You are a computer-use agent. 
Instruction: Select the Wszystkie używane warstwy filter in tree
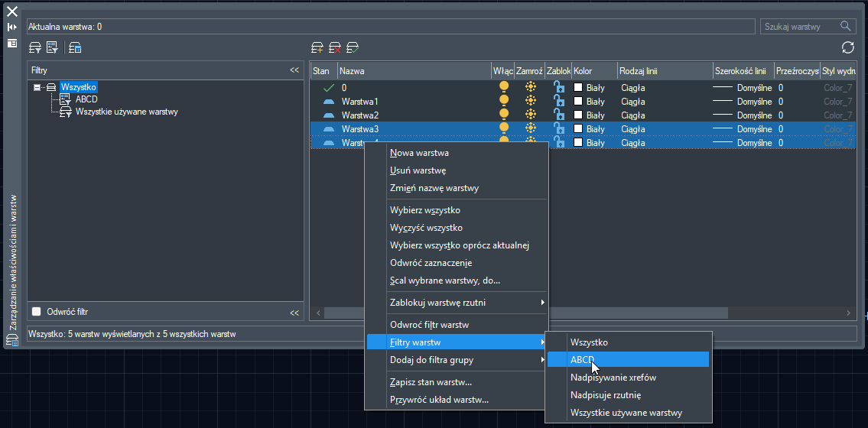127,112
